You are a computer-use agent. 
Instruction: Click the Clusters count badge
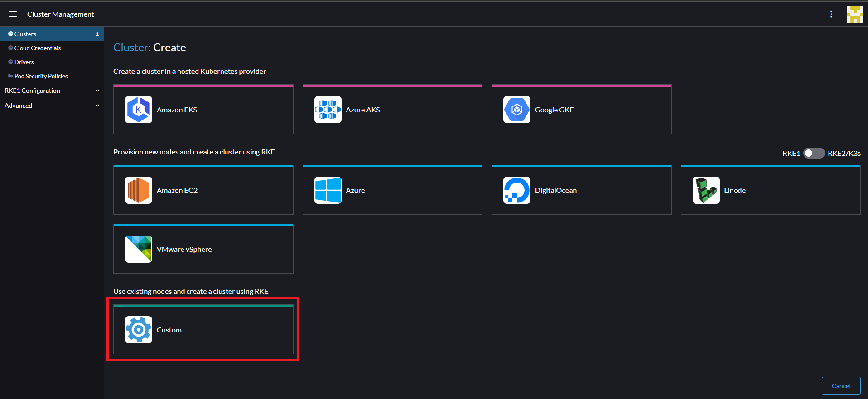click(97, 34)
